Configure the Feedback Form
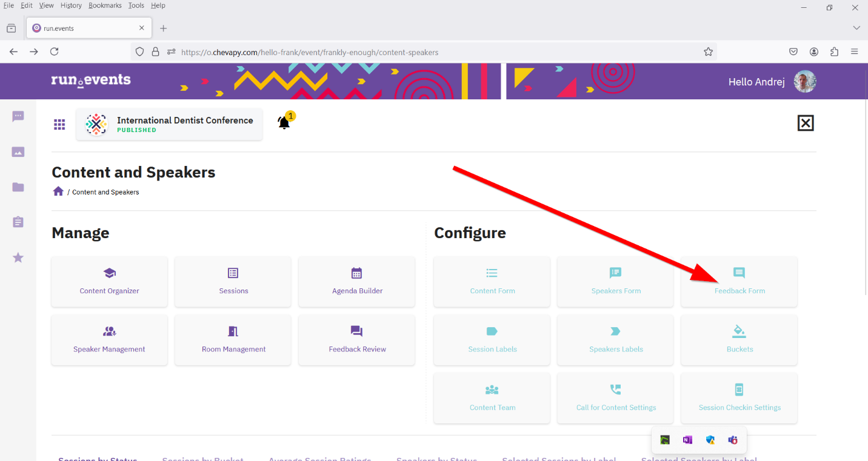Viewport: 868px width, 461px height. pyautogui.click(x=739, y=282)
